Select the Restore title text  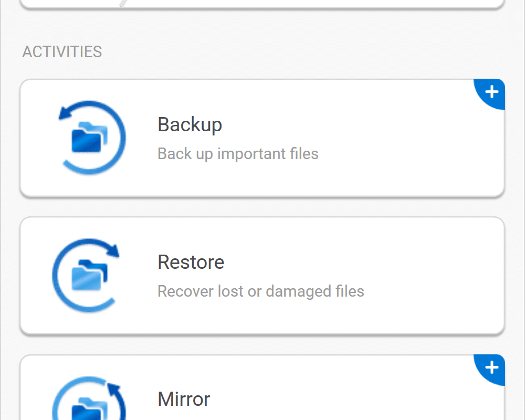(x=191, y=262)
